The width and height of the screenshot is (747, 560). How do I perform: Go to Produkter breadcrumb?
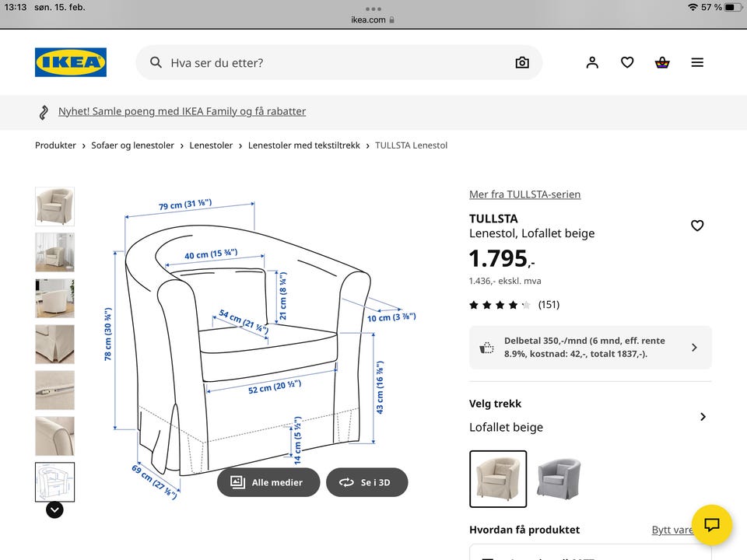click(55, 145)
